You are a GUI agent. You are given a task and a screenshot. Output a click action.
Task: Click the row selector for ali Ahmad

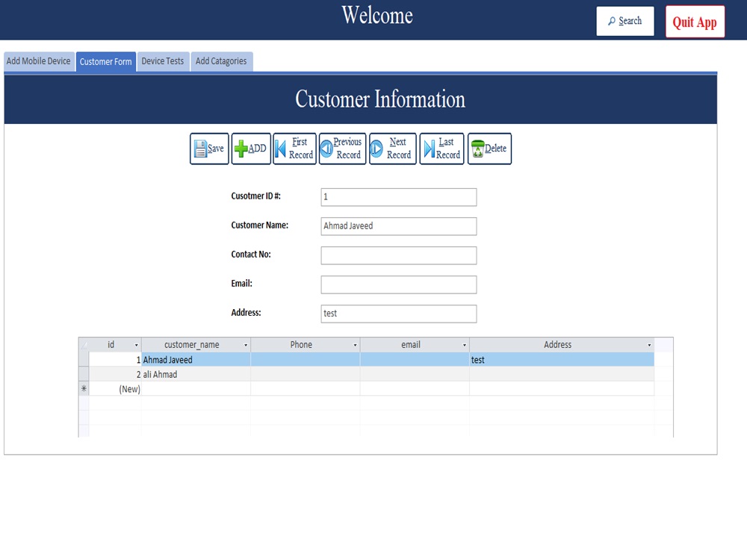click(x=84, y=374)
